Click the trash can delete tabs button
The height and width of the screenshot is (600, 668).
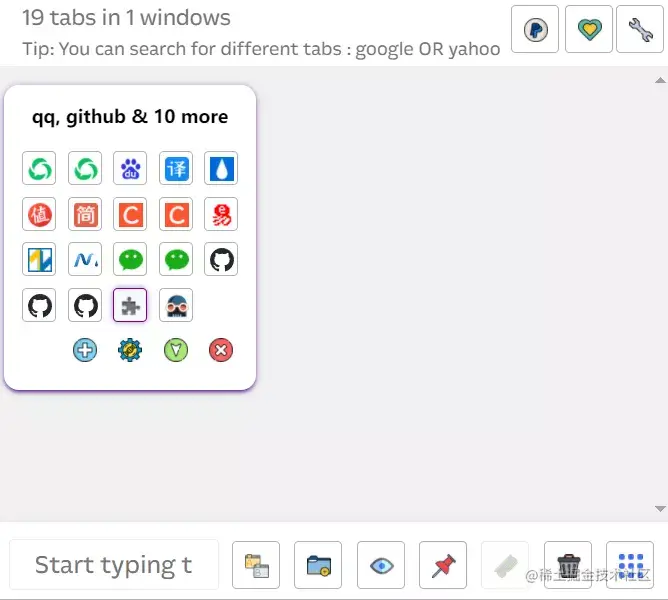(x=568, y=565)
